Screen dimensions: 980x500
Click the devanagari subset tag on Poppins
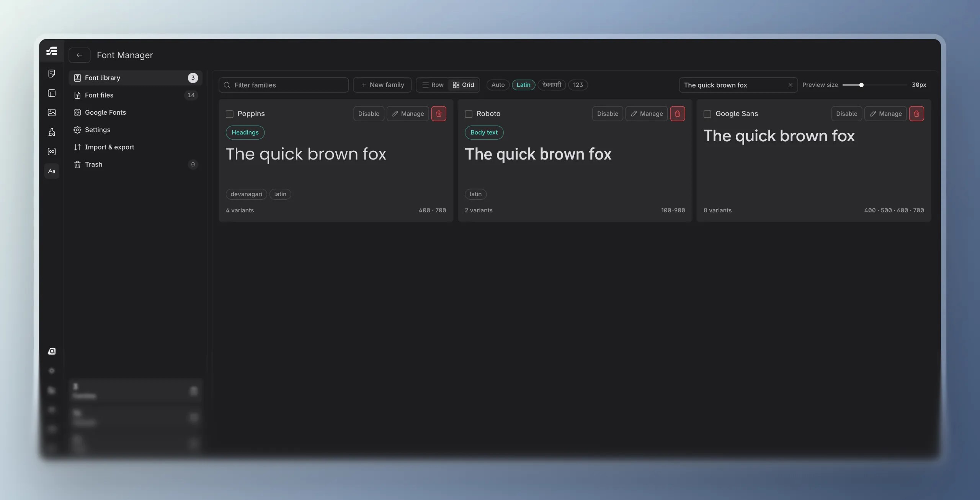pos(246,194)
